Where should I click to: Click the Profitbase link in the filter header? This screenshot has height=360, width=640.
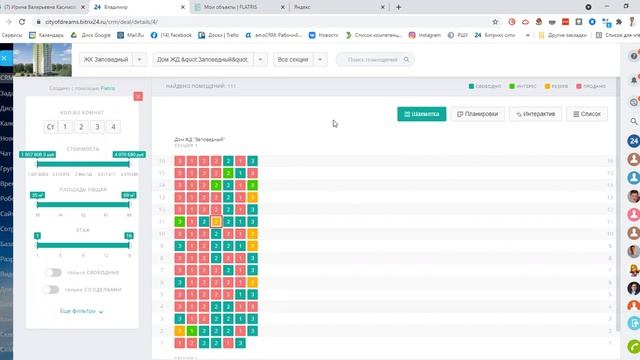pyautogui.click(x=108, y=88)
